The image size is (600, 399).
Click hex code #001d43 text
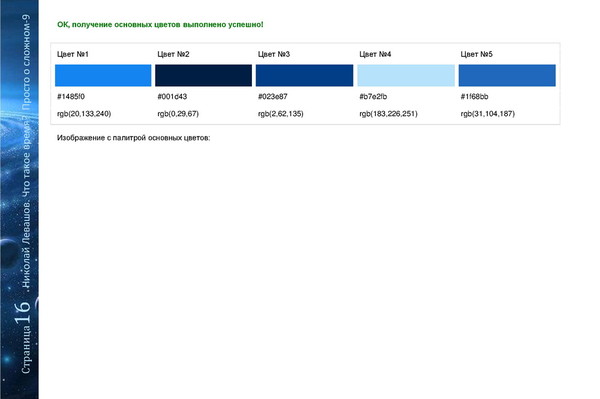172,97
